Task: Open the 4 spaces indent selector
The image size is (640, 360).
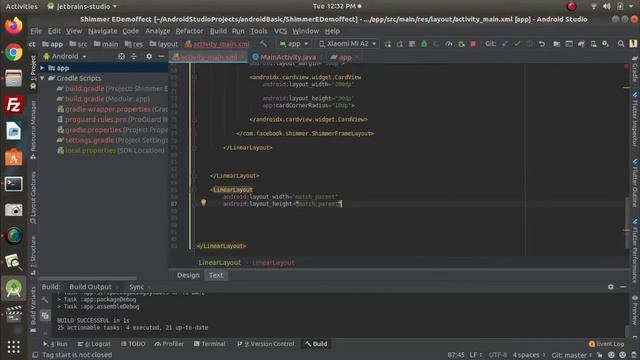Action: (x=529, y=355)
